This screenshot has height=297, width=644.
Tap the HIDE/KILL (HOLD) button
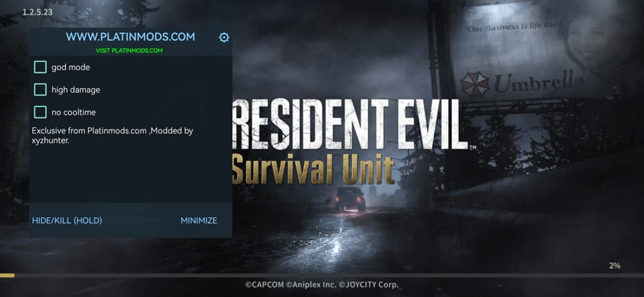[x=67, y=221]
